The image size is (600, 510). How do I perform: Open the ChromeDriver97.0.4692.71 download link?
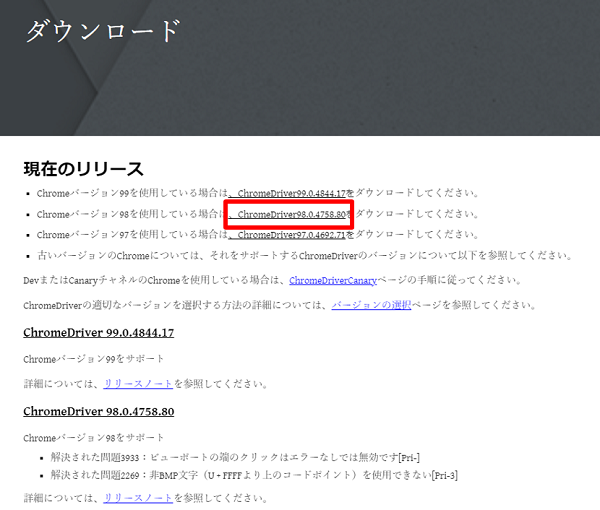287,235
